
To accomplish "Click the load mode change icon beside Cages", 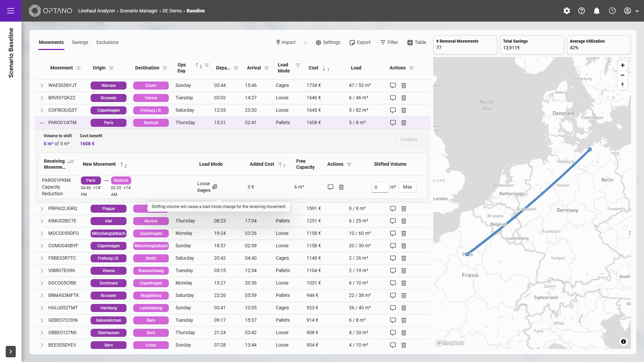I will pos(215,187).
